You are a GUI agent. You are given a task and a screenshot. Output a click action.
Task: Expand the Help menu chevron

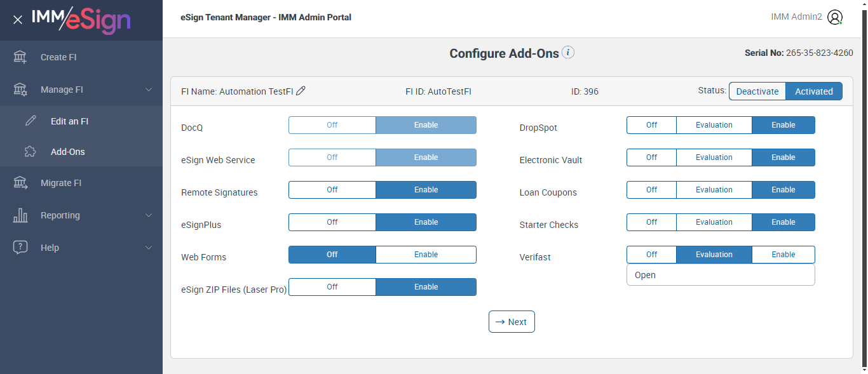[x=149, y=248]
